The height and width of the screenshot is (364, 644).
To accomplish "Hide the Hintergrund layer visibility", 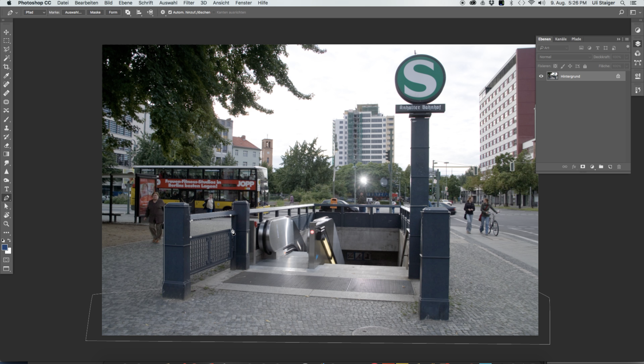I will click(x=541, y=76).
